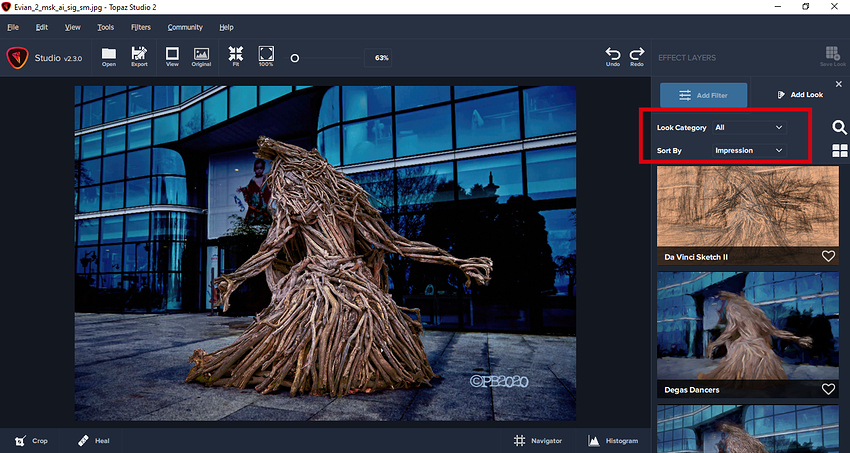
Task: Redo the last action
Action: [x=637, y=56]
